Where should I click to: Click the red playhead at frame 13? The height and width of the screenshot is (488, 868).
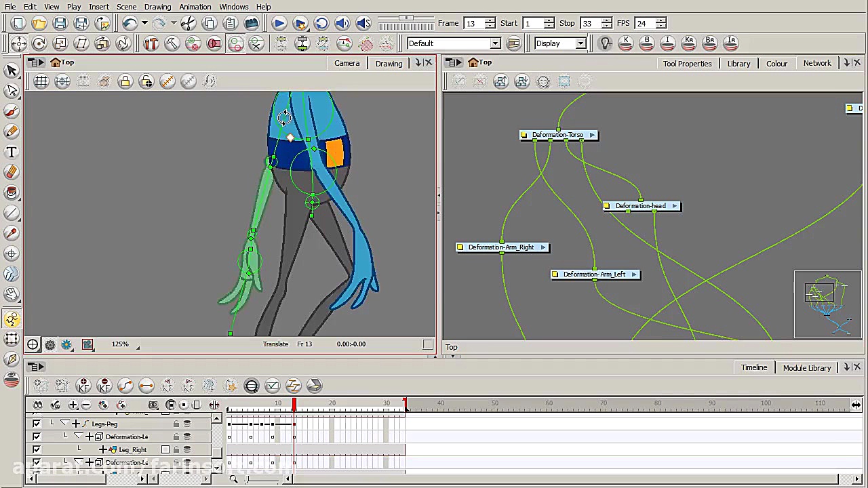click(x=294, y=405)
